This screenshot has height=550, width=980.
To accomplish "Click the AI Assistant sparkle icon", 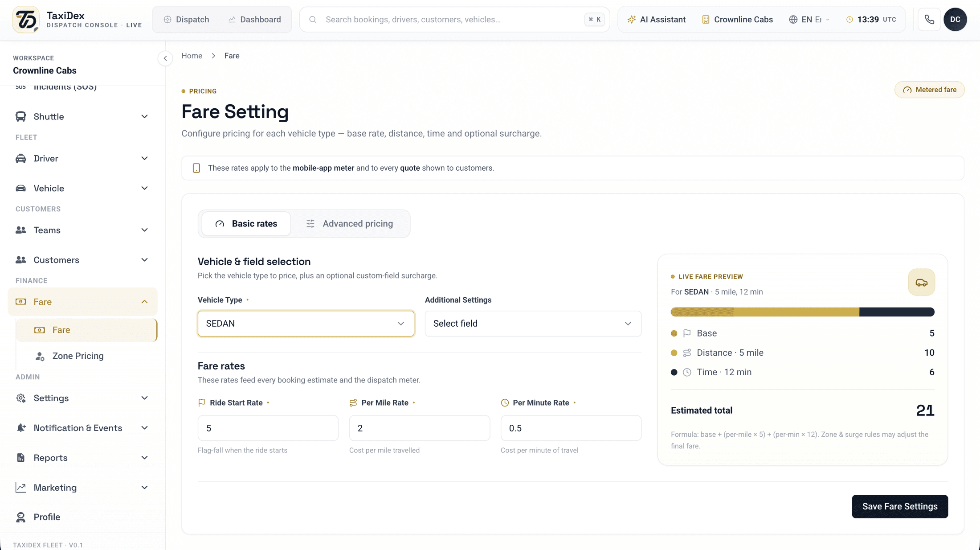I will 631,20.
